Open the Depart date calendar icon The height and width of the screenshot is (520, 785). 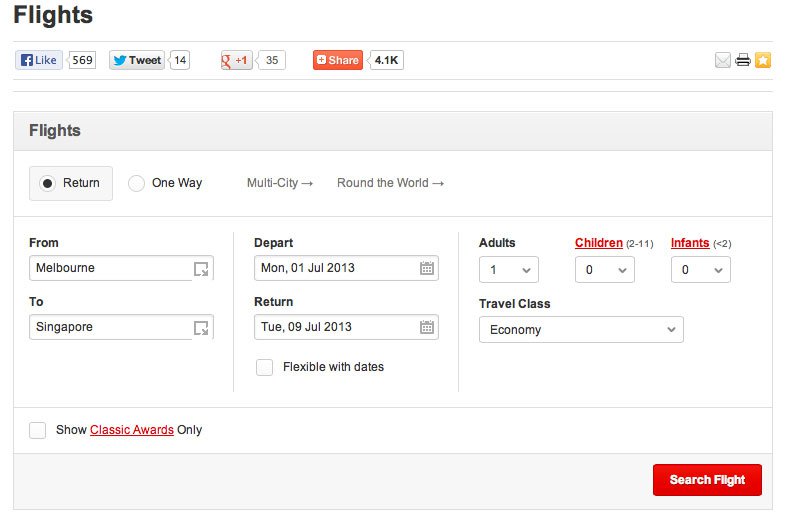pyautogui.click(x=427, y=268)
